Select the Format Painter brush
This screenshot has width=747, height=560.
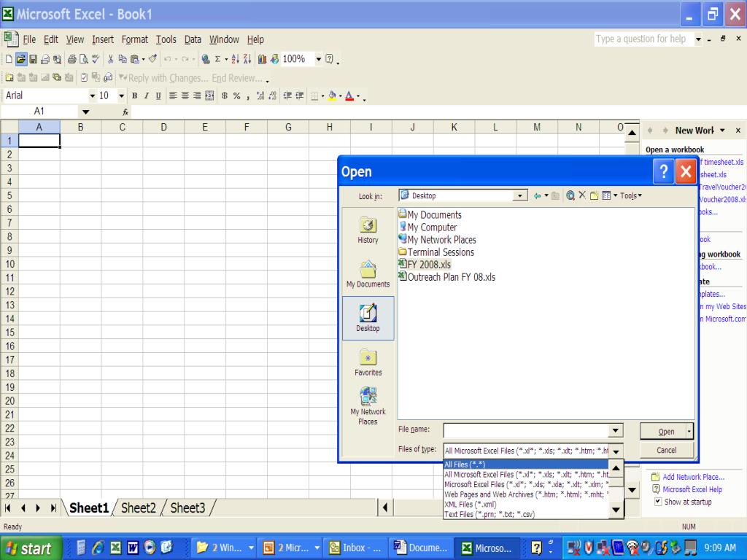coord(152,59)
